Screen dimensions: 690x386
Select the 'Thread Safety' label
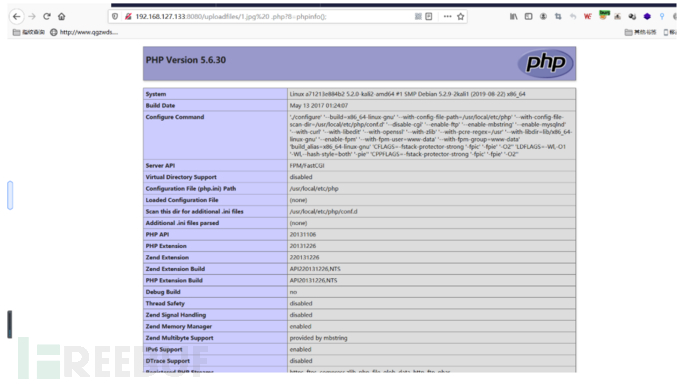165,303
